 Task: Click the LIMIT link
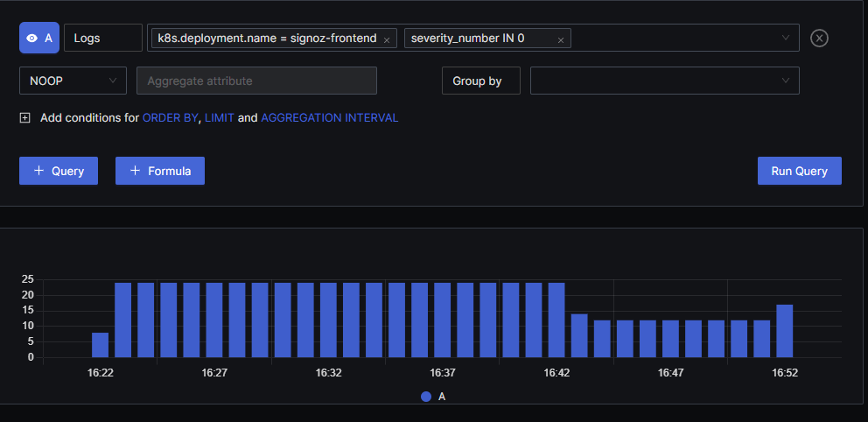pos(220,118)
